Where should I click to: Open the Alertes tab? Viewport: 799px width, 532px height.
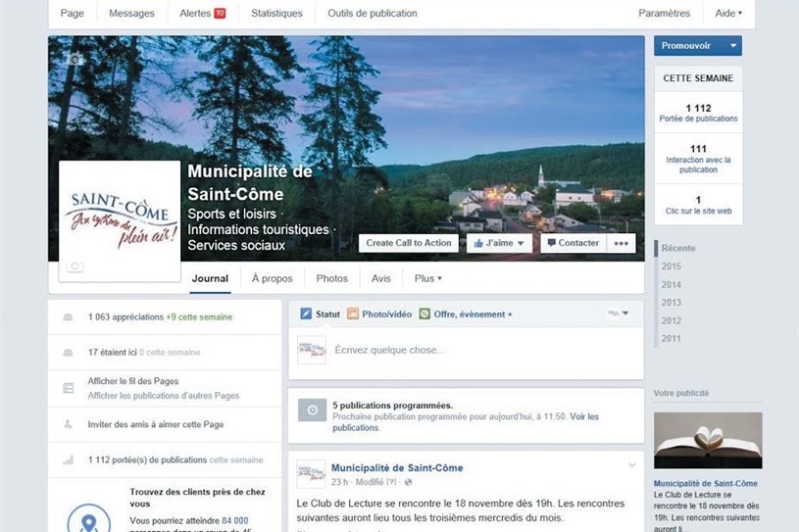tap(202, 14)
